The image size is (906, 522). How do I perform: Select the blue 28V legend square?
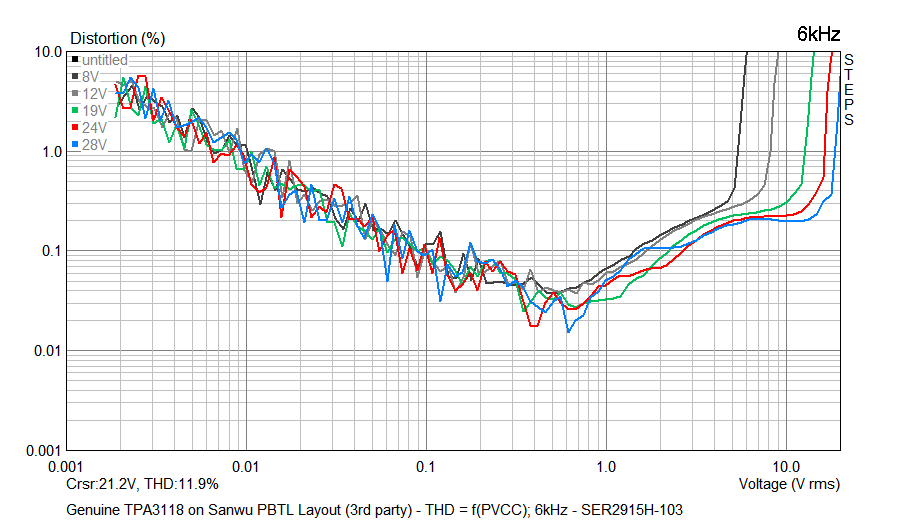pos(75,145)
